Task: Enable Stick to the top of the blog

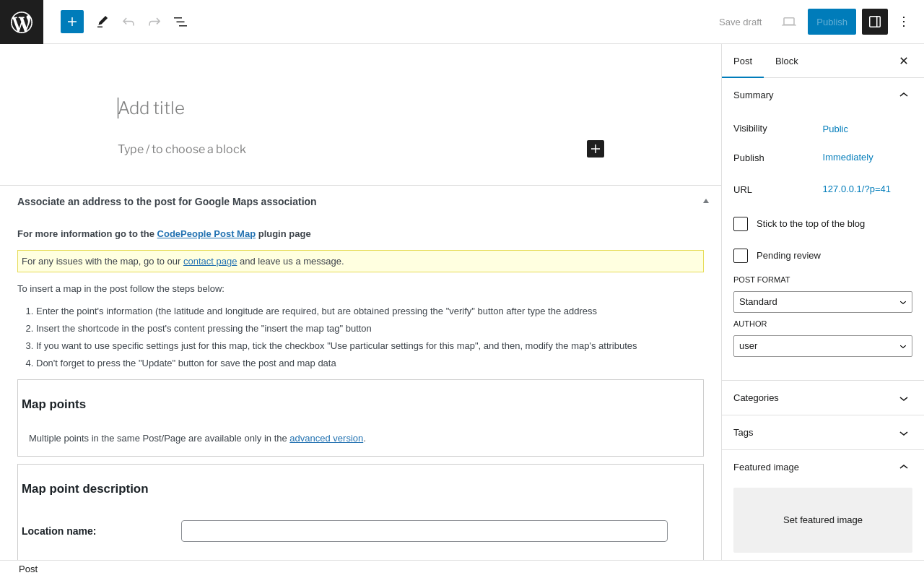Action: [x=741, y=224]
